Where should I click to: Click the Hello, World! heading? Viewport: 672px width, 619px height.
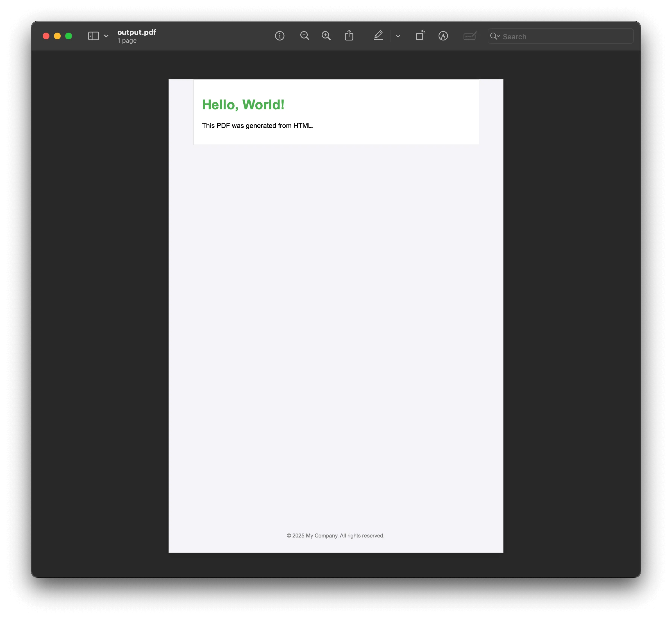pos(243,105)
